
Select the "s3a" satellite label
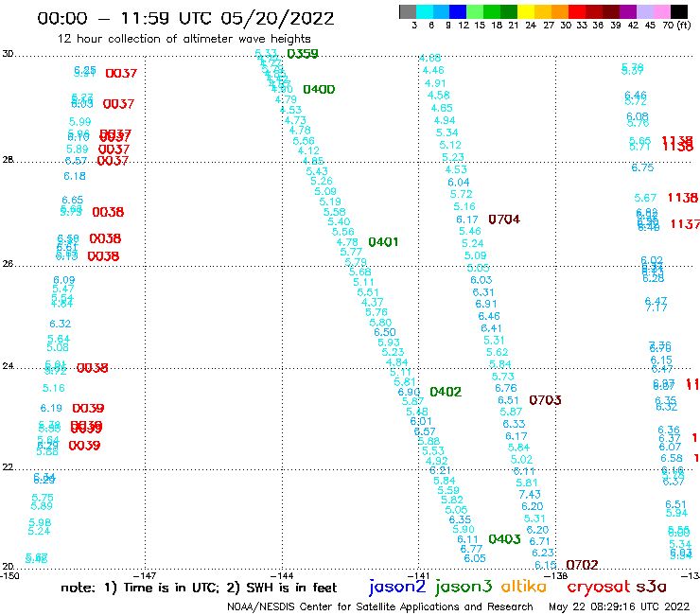pyautogui.click(x=652, y=587)
